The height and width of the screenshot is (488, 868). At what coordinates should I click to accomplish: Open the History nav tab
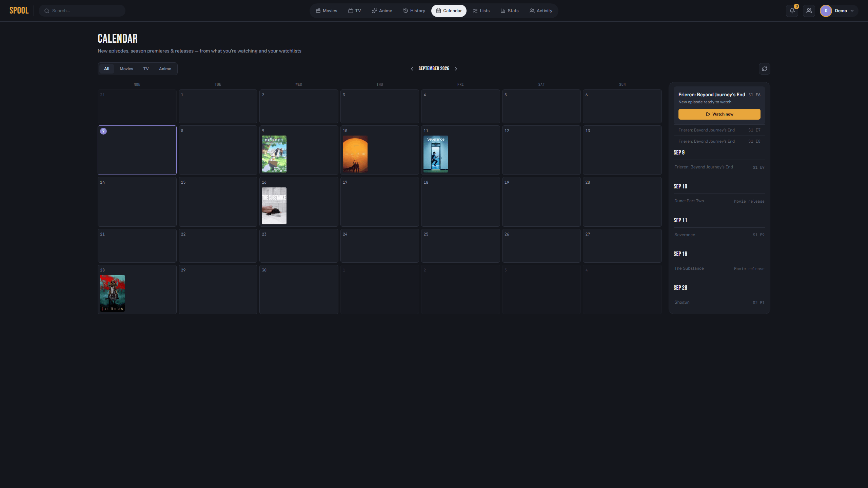click(x=414, y=11)
